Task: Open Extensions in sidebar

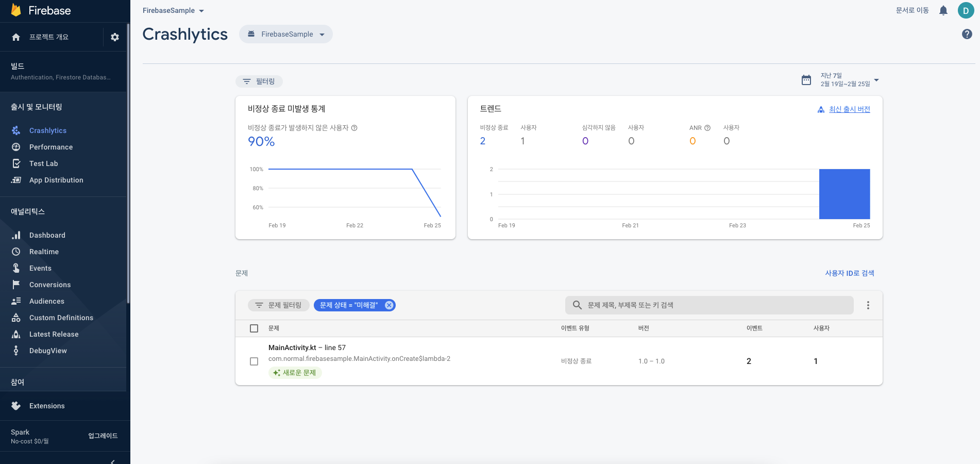Action: 47,406
